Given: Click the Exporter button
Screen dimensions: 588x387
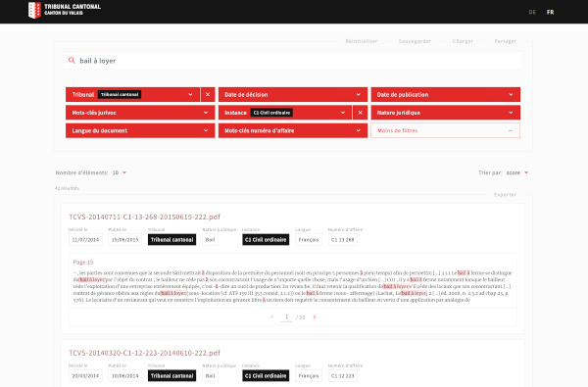Looking at the screenshot, I should (505, 195).
